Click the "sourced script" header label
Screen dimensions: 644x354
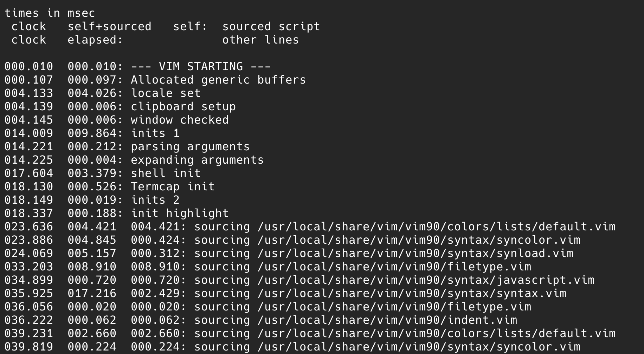(271, 26)
